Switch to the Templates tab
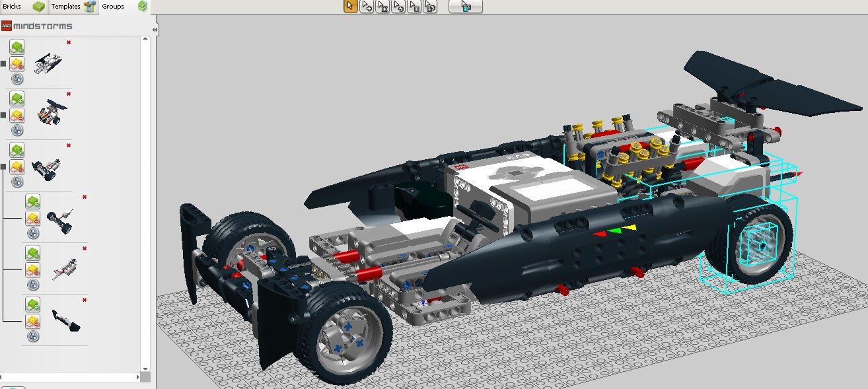The height and width of the screenshot is (389, 868). click(73, 7)
